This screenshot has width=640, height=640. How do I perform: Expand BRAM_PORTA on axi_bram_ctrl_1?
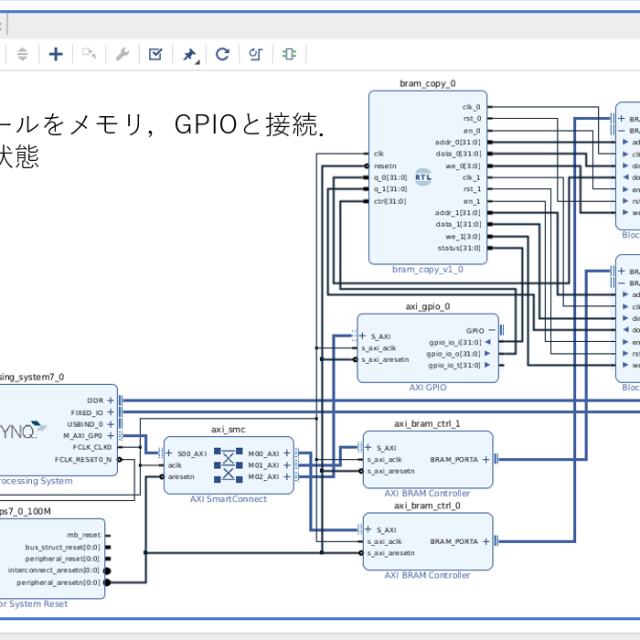coord(487,459)
